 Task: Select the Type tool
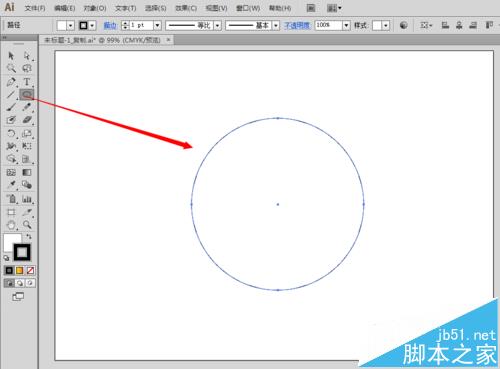(x=27, y=82)
